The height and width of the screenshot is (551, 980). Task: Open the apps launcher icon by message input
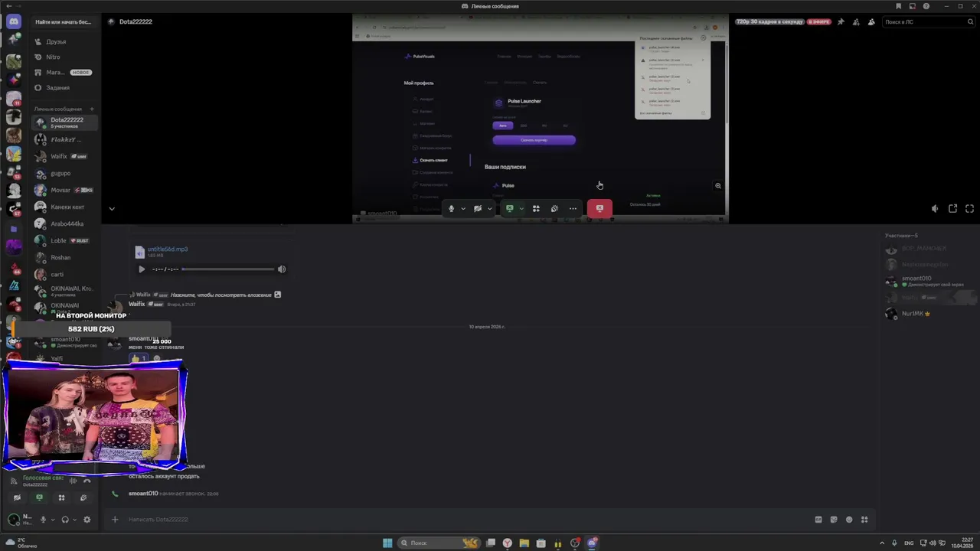click(864, 520)
